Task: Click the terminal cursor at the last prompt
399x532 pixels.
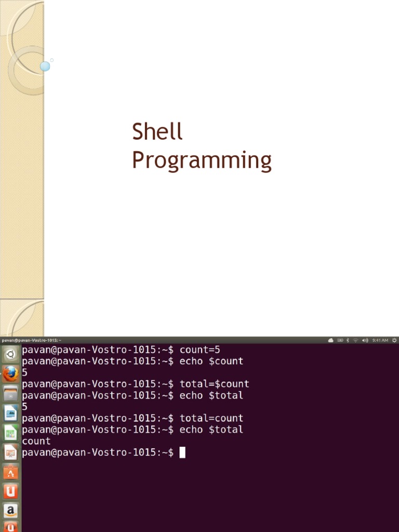Action: [182, 453]
